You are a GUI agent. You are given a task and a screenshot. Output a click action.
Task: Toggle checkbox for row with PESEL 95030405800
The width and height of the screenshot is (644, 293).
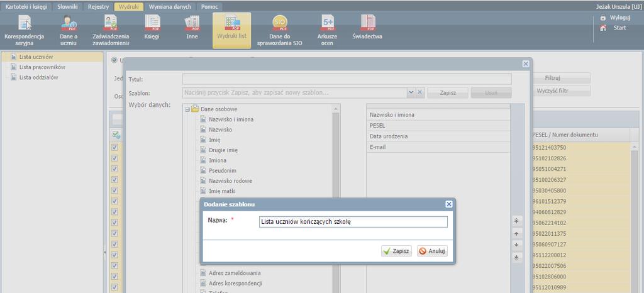(x=114, y=191)
